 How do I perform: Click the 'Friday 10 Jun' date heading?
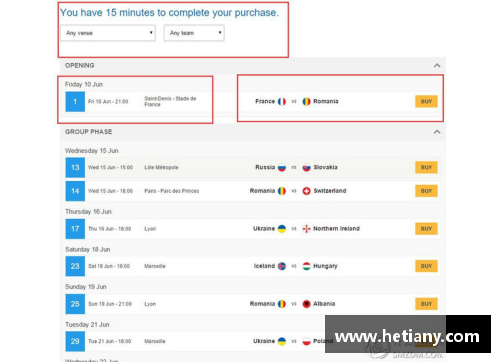(x=84, y=84)
